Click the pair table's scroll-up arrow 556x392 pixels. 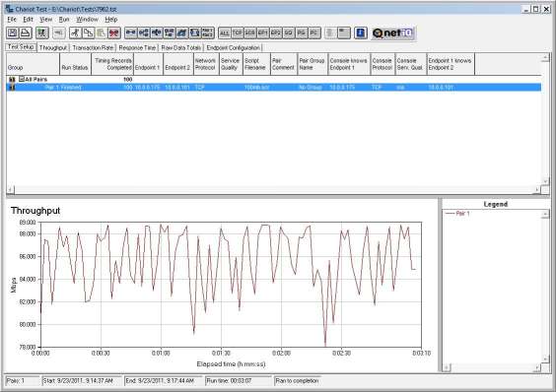[x=545, y=57]
